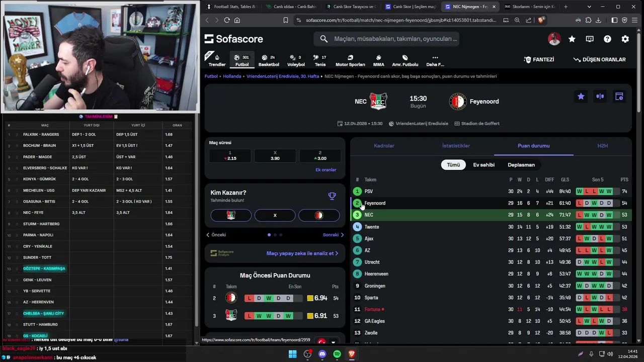Go to browser home button
Screen dimensions: 644x362
(237, 20)
